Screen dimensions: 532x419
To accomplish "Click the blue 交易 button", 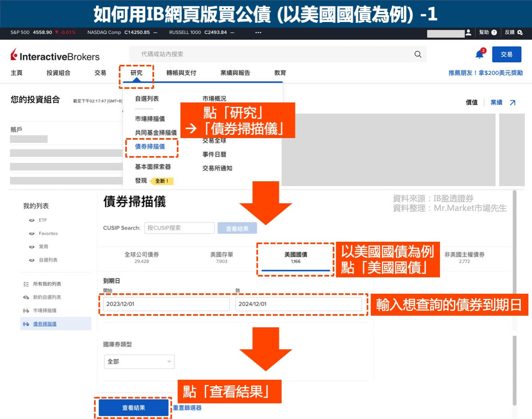I will click(506, 54).
